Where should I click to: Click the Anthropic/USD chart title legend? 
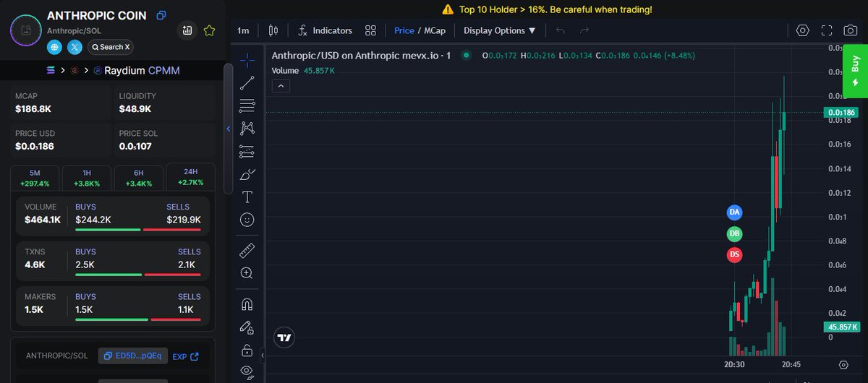361,55
